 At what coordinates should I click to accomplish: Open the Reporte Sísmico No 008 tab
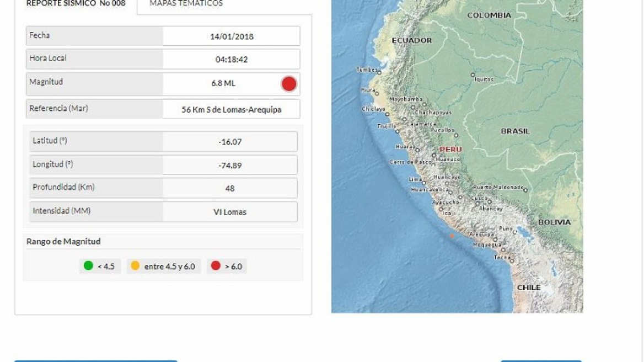(76, 4)
